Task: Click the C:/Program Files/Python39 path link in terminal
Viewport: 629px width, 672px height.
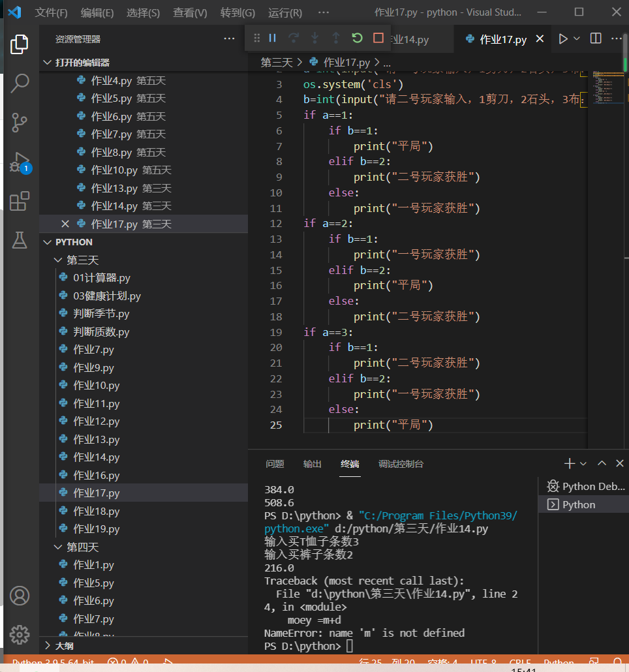Action: pyautogui.click(x=391, y=522)
